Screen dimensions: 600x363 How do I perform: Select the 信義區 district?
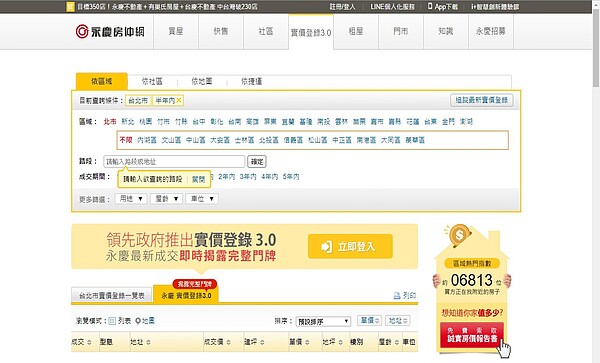(293, 140)
